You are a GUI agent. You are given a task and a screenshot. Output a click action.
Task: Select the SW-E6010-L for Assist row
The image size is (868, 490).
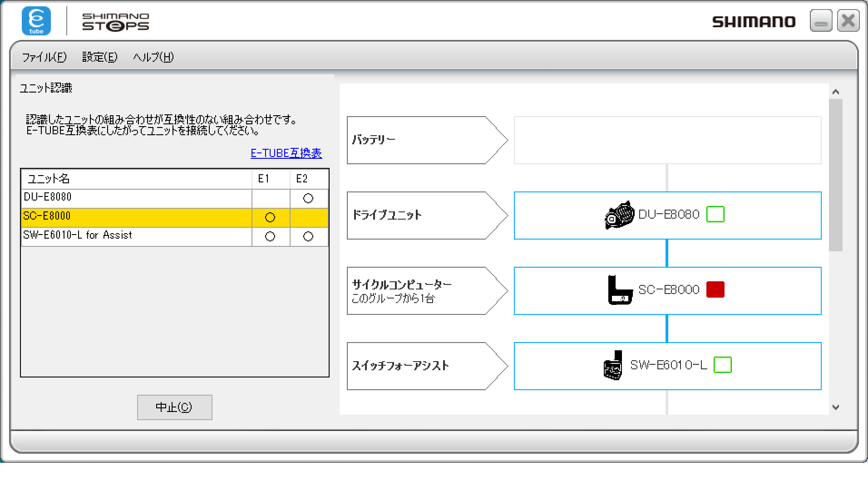(x=136, y=236)
